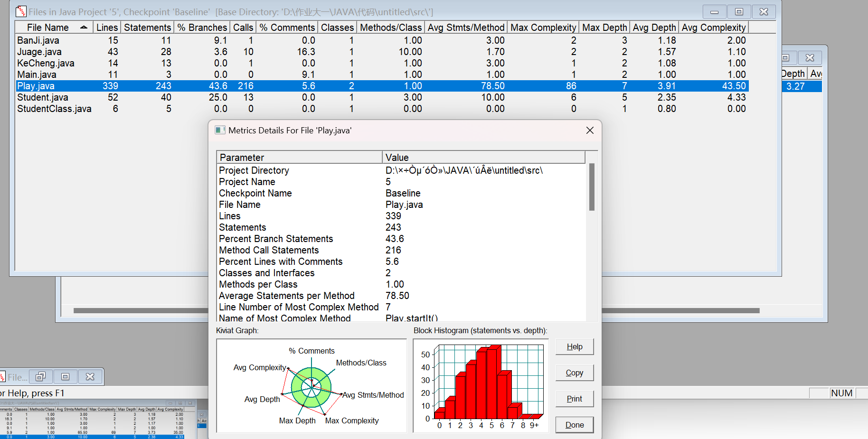Click the SourceMonitor icon in the Files window title bar
This screenshot has width=868, height=439.
21,11
